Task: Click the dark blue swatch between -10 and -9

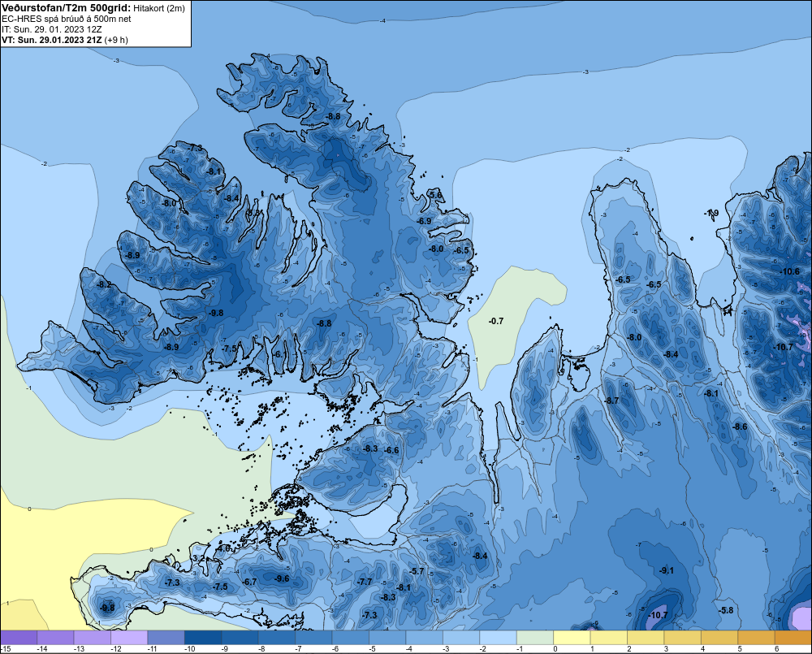Action: [x=203, y=638]
